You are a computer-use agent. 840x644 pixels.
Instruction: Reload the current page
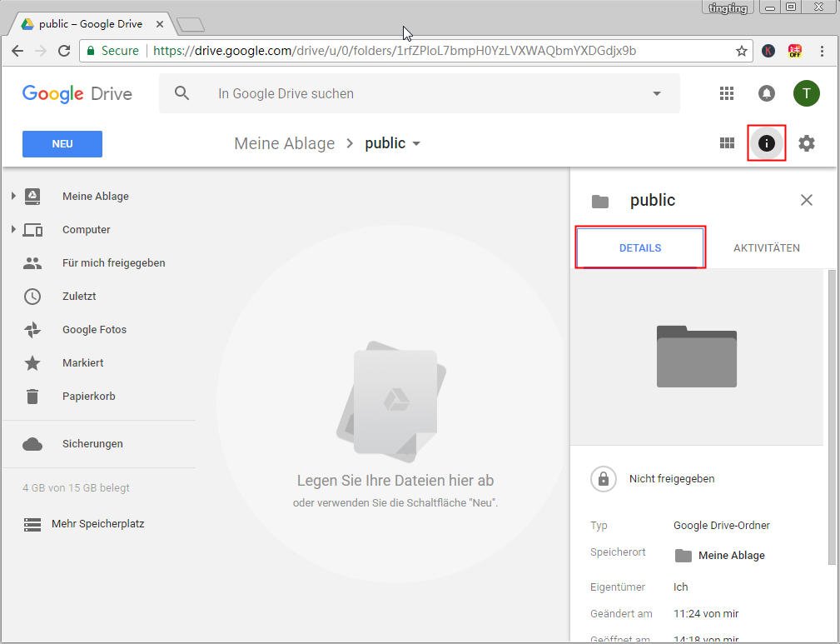coord(64,51)
